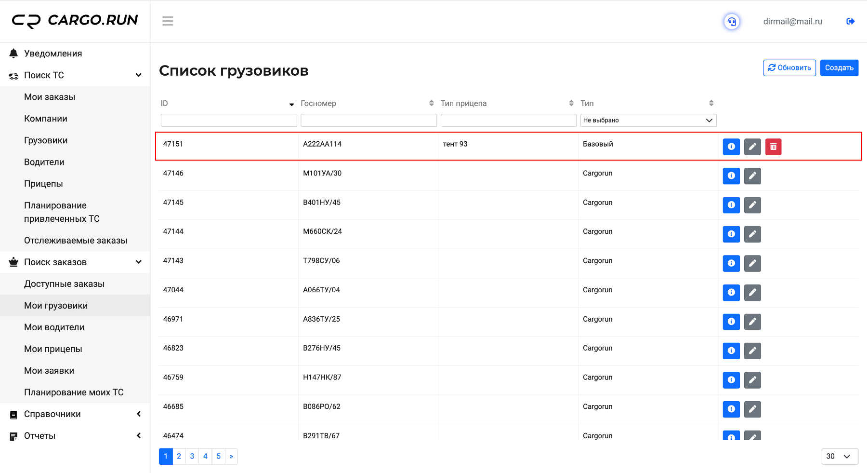Show info for truck Т798СУ/06
Screen dimensions: 868x473
[731, 263]
